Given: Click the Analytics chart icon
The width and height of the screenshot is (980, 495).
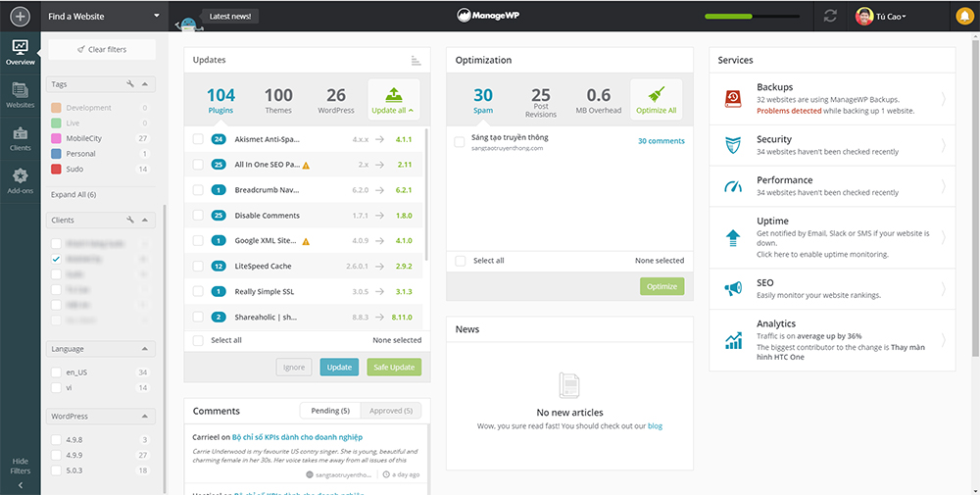Looking at the screenshot, I should click(732, 340).
